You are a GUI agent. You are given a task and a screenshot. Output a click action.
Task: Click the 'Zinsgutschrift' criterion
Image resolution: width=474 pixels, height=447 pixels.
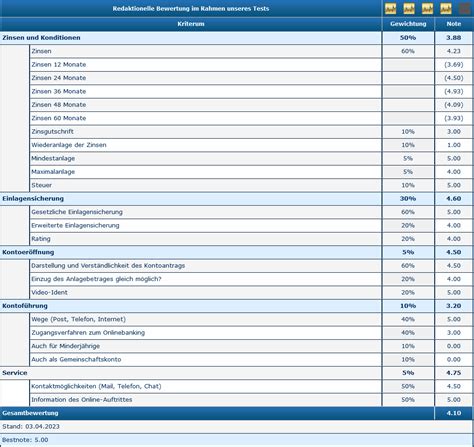point(52,132)
